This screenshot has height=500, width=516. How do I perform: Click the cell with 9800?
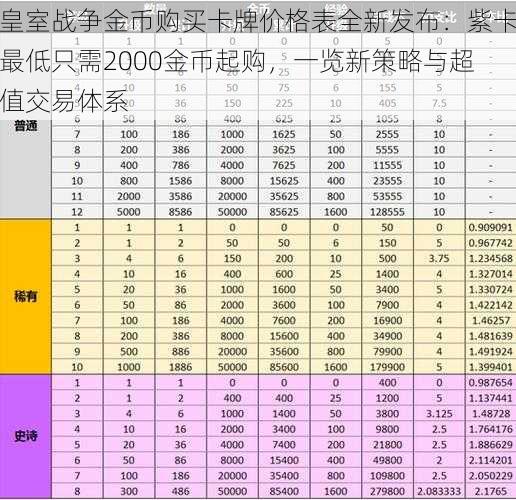pyautogui.click(x=387, y=429)
